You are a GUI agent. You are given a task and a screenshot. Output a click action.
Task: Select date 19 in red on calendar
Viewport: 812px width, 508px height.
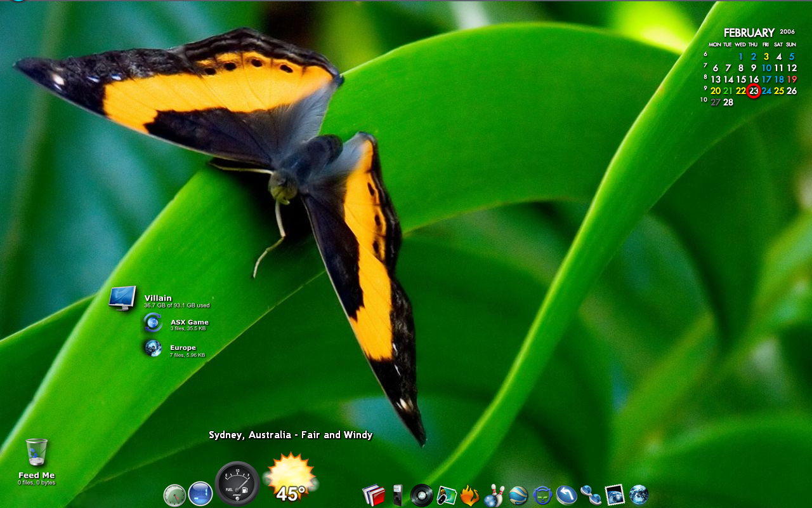[792, 79]
